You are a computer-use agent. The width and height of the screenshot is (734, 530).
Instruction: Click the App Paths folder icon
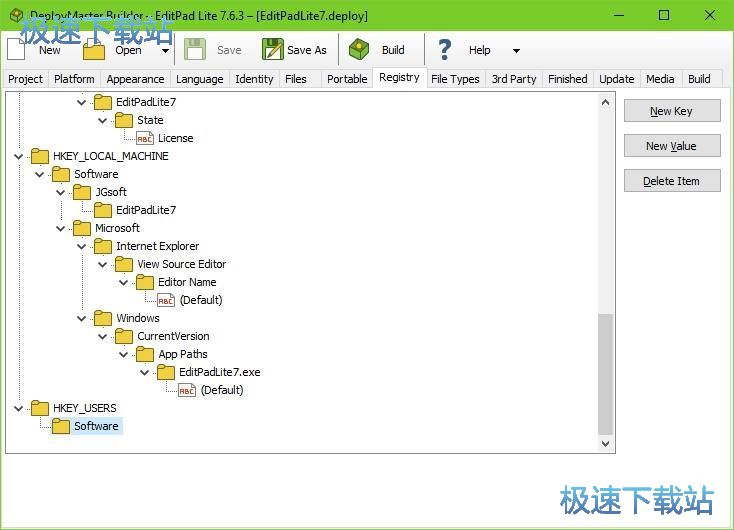click(145, 354)
